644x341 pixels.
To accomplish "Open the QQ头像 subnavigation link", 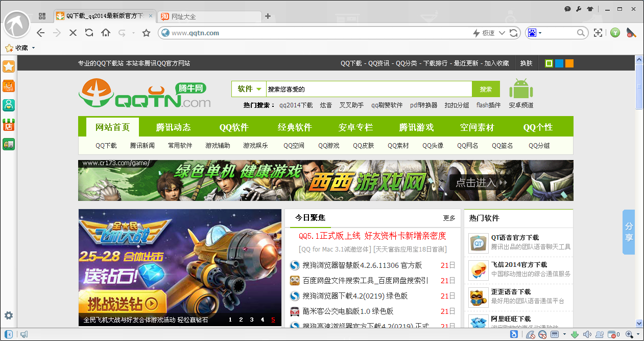I will pos(433,146).
